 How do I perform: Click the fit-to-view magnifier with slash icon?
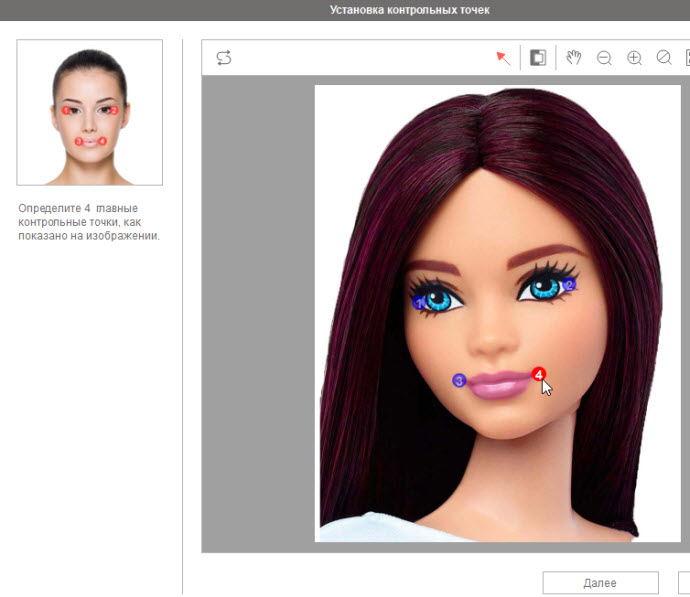pyautogui.click(x=664, y=58)
